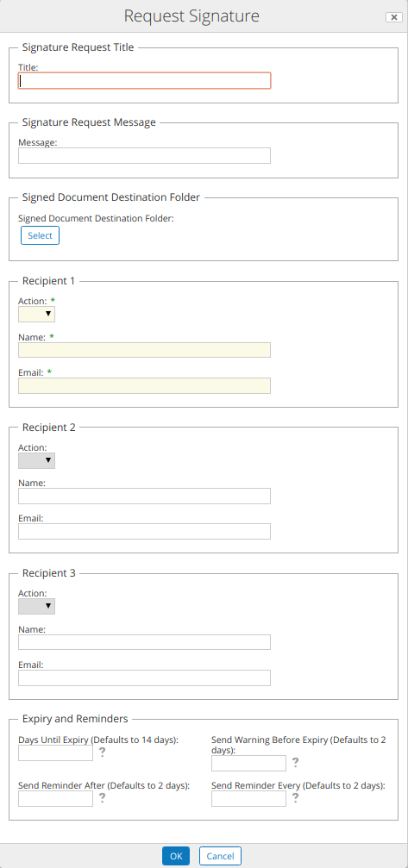This screenshot has height=868, width=408.
Task: Cancel the signature request
Action: (220, 856)
